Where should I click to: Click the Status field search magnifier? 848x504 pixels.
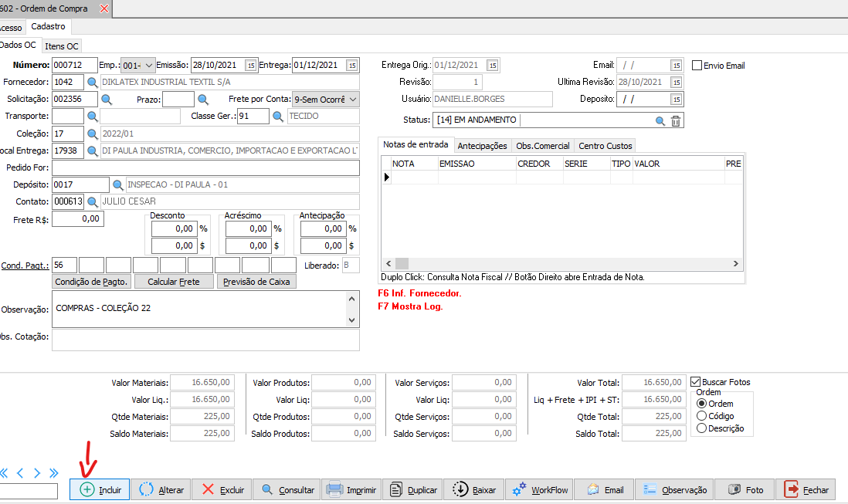(660, 120)
